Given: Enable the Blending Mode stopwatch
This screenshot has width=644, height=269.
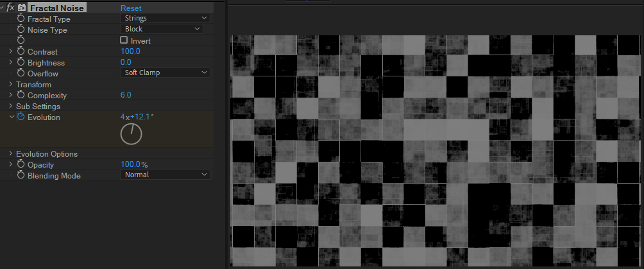Looking at the screenshot, I should point(21,175).
